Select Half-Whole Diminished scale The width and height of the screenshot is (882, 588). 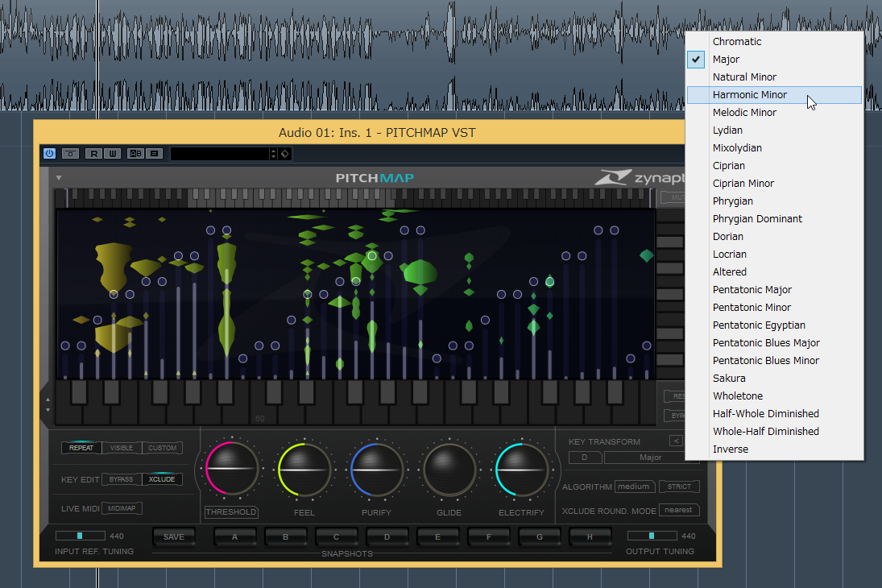775,413
